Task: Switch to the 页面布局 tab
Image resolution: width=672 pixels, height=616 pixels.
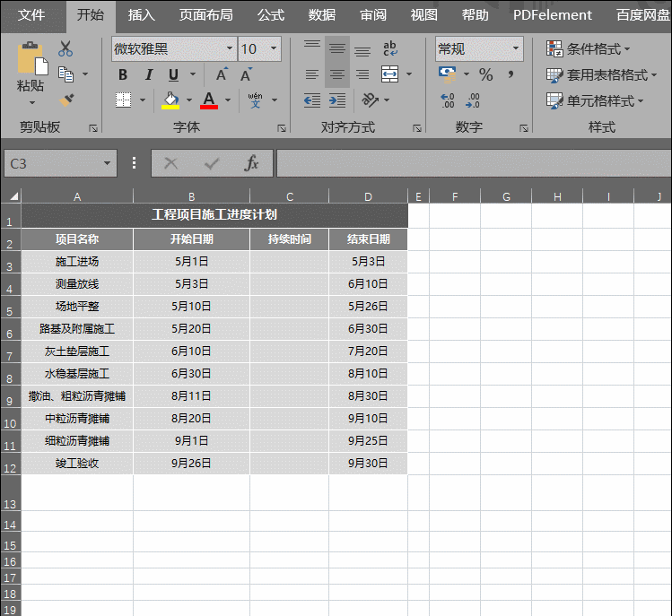Action: [x=205, y=15]
